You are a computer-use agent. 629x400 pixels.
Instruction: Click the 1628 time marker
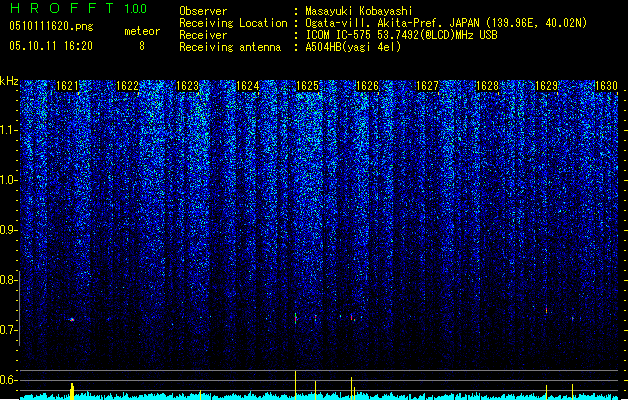487,86
